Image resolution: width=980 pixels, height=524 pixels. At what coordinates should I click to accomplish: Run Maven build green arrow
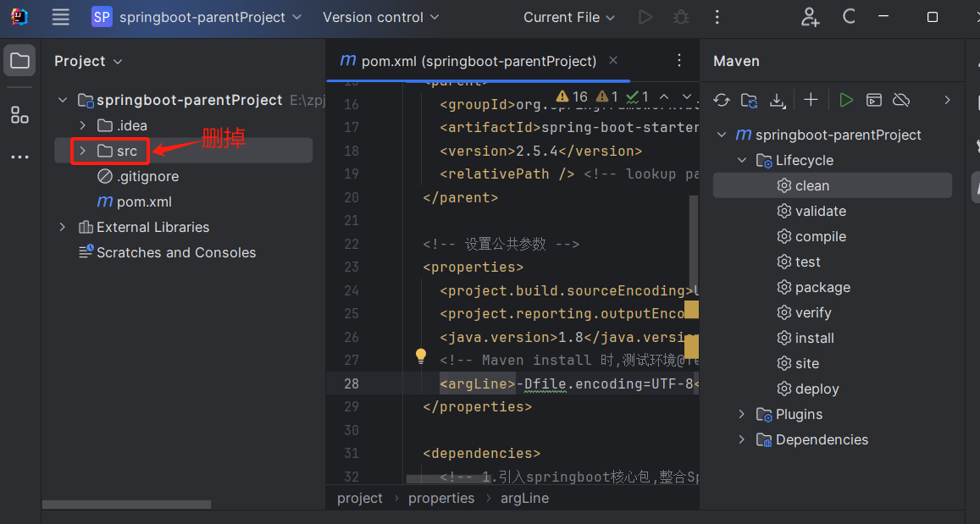pos(845,100)
